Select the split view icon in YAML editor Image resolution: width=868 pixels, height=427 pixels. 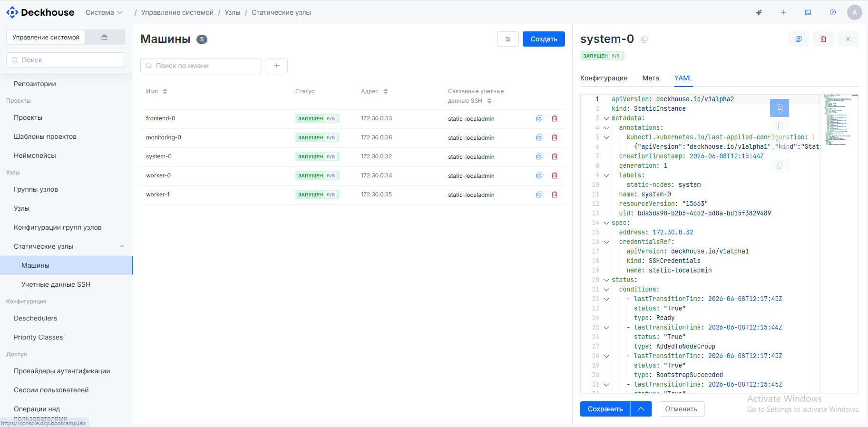tap(780, 144)
